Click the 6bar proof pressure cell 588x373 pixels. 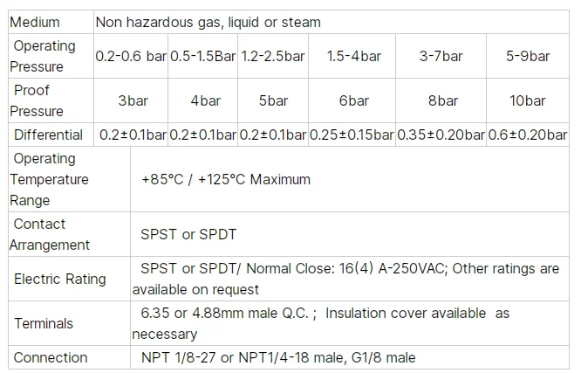pyautogui.click(x=353, y=100)
